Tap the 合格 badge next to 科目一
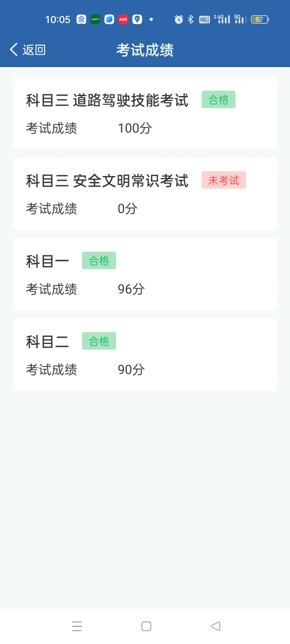 pos(99,261)
